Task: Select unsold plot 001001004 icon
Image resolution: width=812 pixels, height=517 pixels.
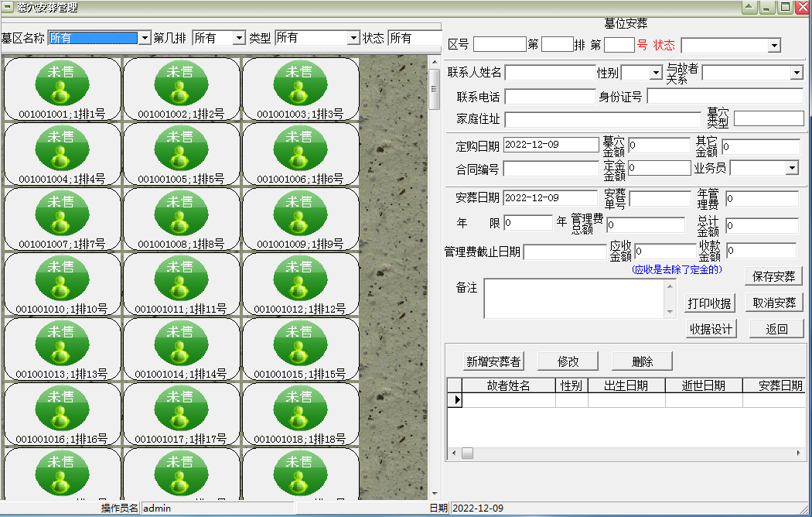Action: click(x=62, y=148)
